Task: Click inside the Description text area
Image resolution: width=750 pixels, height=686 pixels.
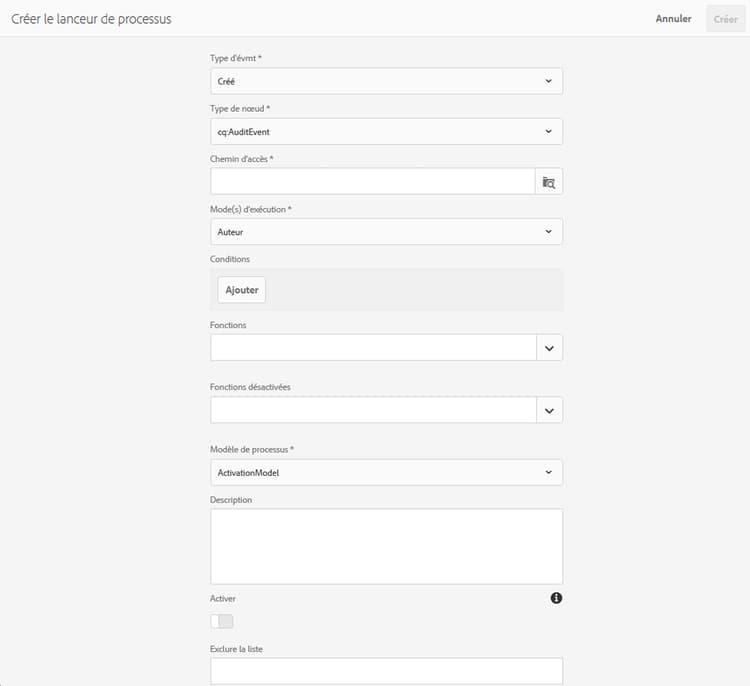Action: pyautogui.click(x=386, y=546)
